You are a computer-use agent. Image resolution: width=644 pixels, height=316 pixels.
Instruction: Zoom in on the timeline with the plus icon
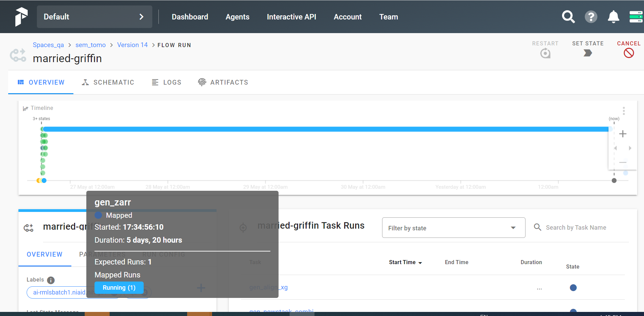coord(623,134)
